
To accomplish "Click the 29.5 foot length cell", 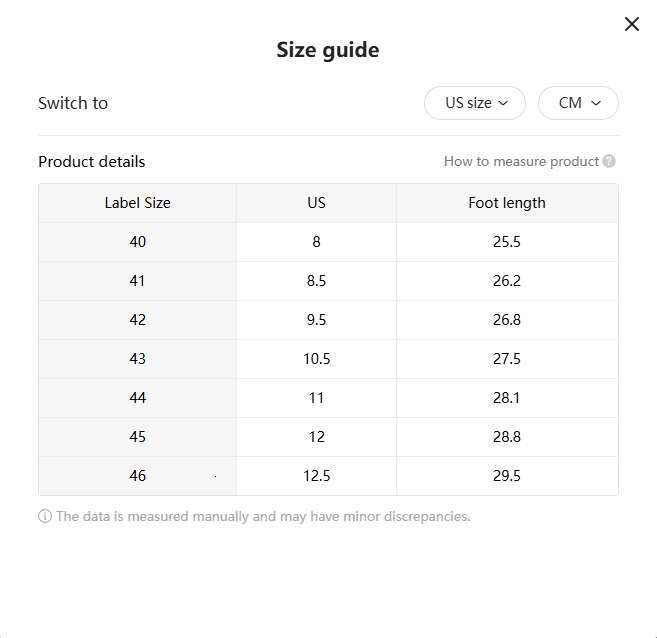I will (507, 476).
